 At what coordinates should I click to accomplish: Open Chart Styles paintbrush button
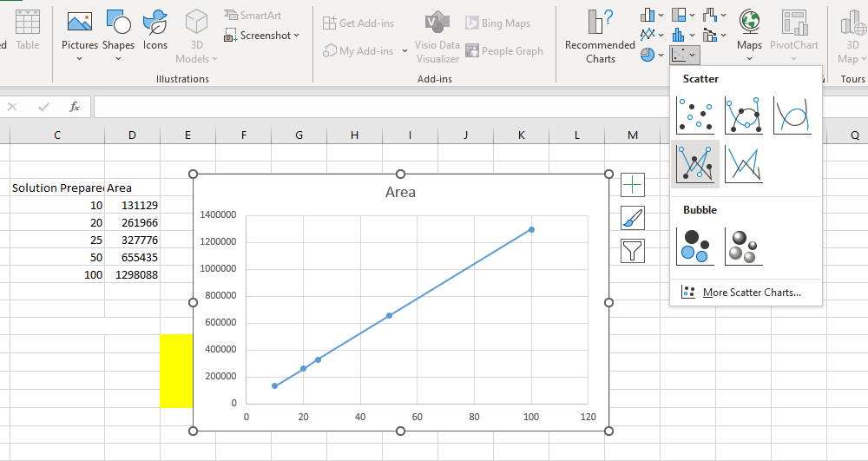pyautogui.click(x=633, y=218)
